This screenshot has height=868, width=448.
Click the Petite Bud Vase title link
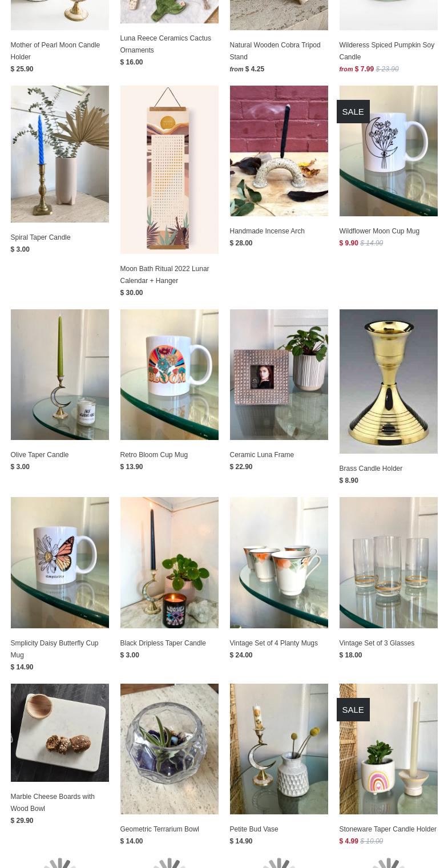[x=254, y=829]
